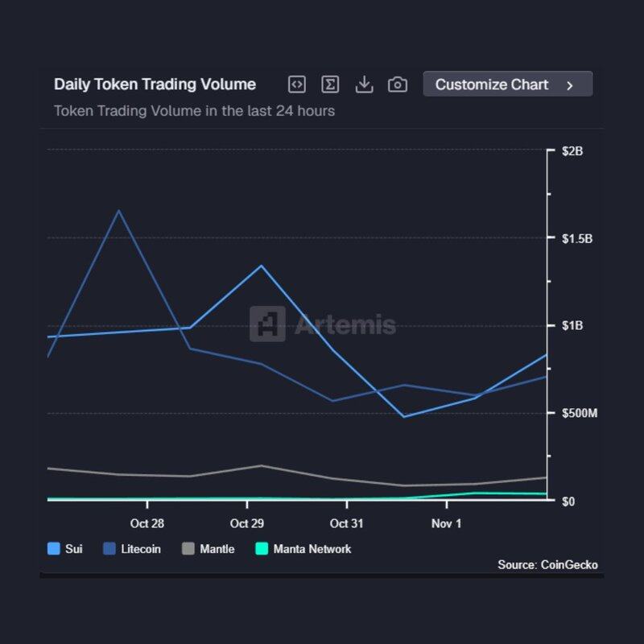Toggle the Manta Network legend label

(312, 549)
